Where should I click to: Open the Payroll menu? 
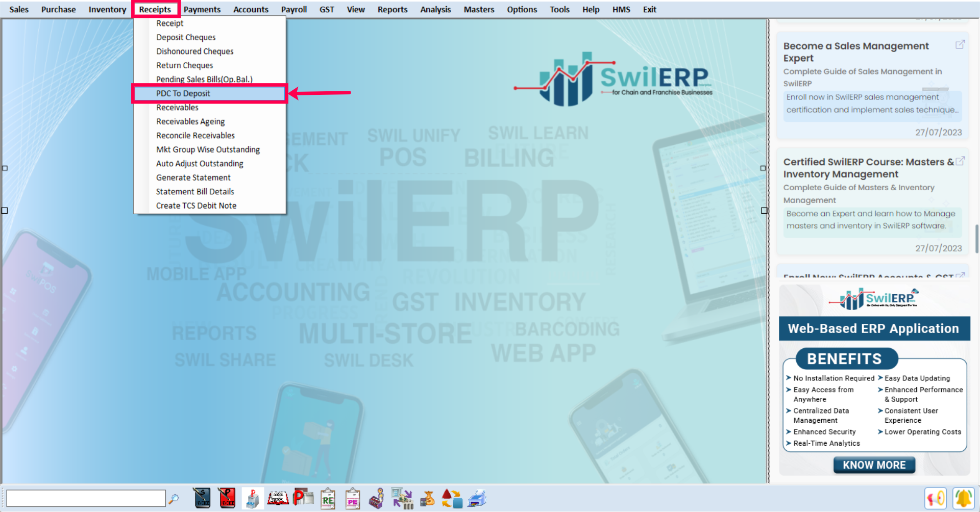[x=294, y=9]
